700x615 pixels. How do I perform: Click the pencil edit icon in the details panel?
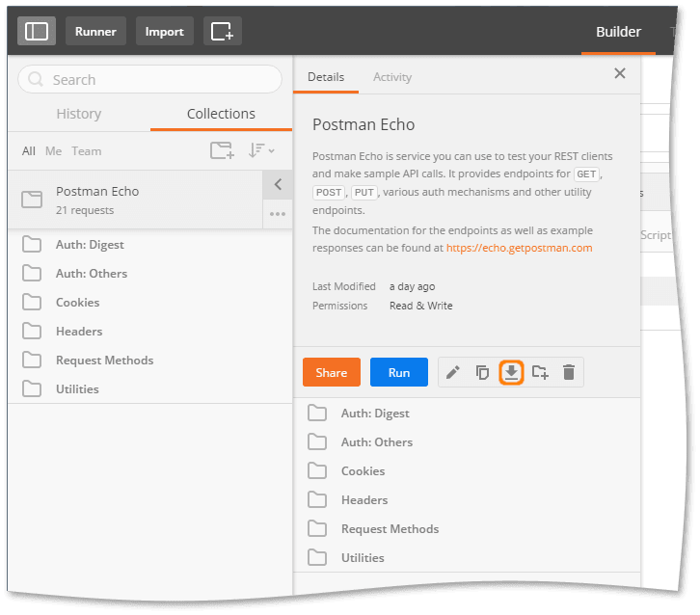453,372
